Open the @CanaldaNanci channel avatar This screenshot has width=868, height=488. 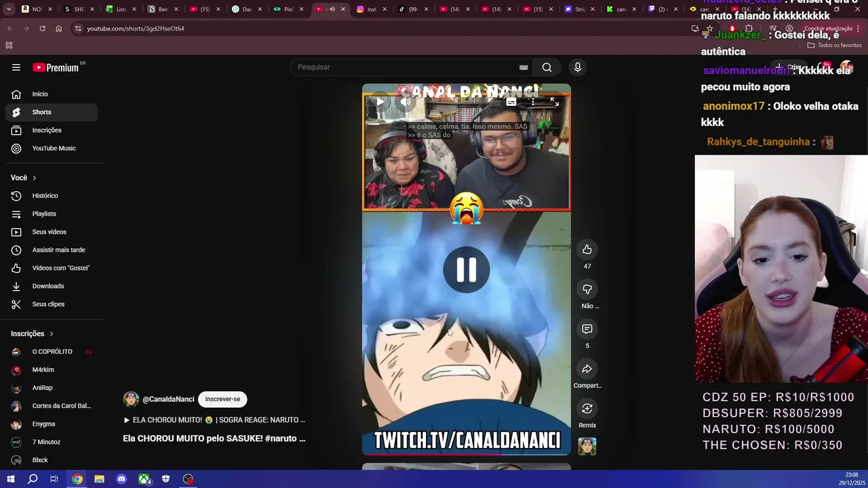pos(131,399)
